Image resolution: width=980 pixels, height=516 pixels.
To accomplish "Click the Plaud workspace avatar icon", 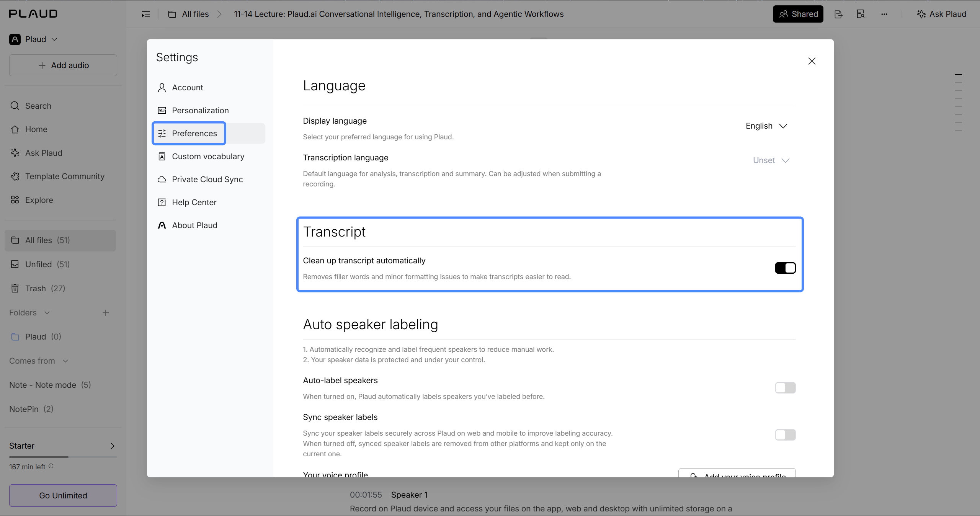I will [15, 39].
